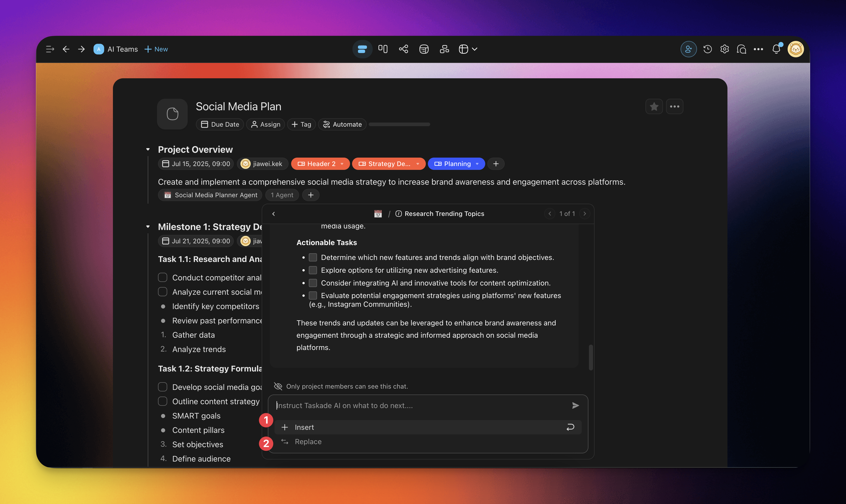846x504 pixels.
Task: Open version history clock icon
Action: [708, 49]
